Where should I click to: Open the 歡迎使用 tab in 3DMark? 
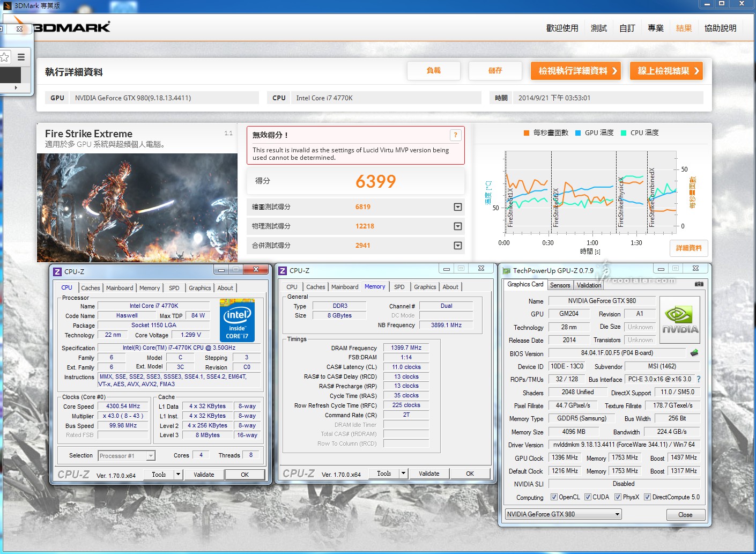point(562,28)
